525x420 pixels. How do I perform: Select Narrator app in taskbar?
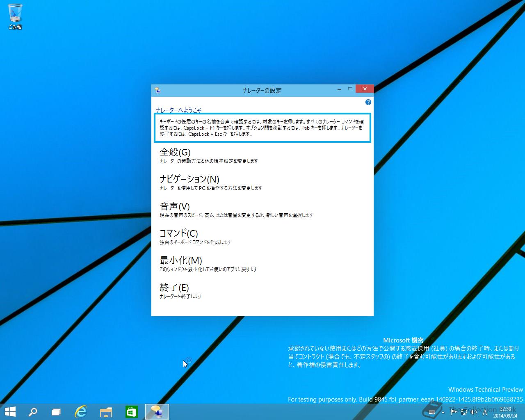pyautogui.click(x=157, y=412)
